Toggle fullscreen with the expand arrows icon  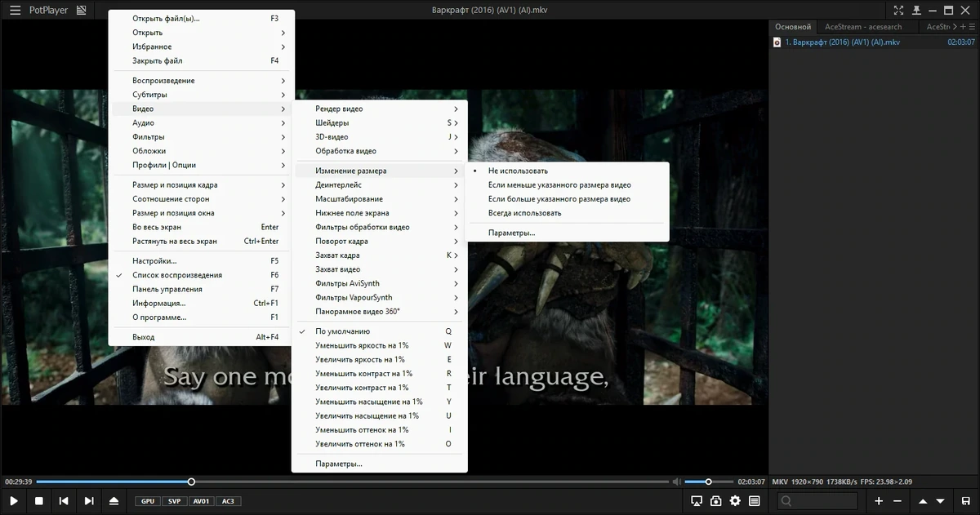pos(898,11)
